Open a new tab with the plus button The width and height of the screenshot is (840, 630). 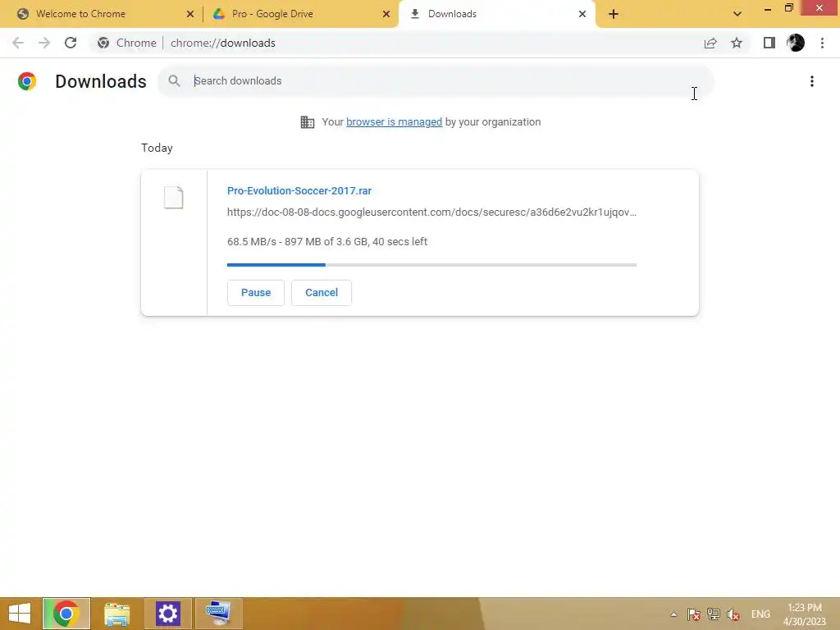coord(614,14)
